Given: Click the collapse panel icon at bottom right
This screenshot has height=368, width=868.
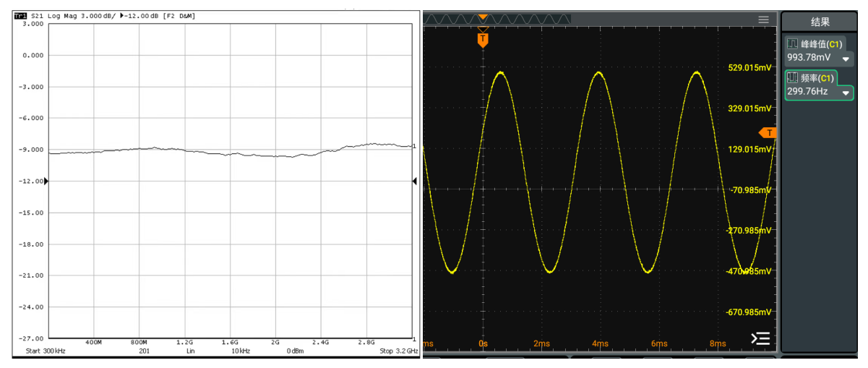Looking at the screenshot, I should point(761,338).
